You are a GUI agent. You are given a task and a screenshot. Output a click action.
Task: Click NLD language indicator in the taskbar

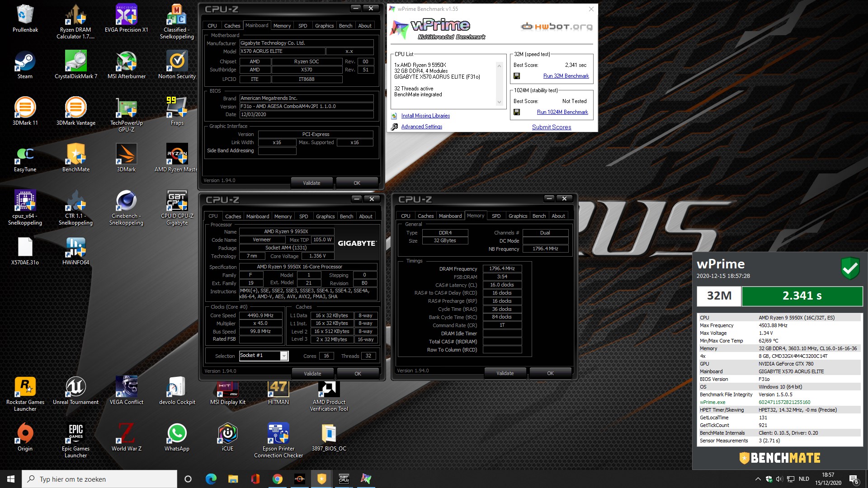[x=804, y=479]
